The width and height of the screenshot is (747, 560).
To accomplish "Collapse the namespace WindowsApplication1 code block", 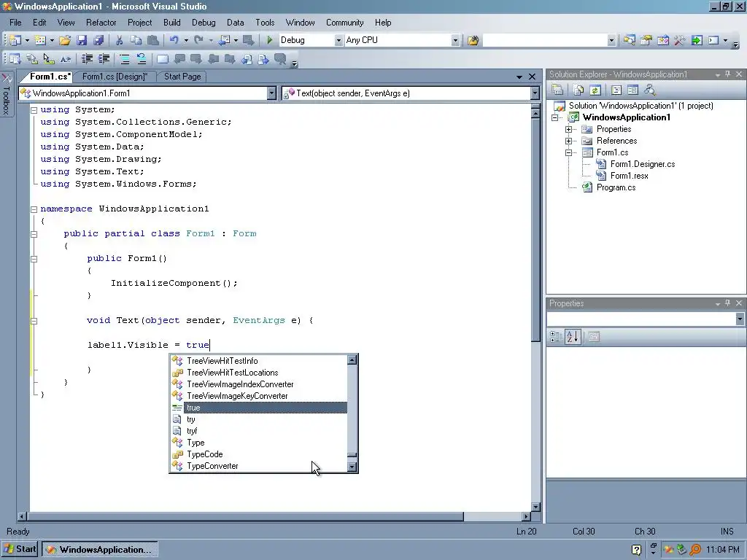I will coord(34,209).
